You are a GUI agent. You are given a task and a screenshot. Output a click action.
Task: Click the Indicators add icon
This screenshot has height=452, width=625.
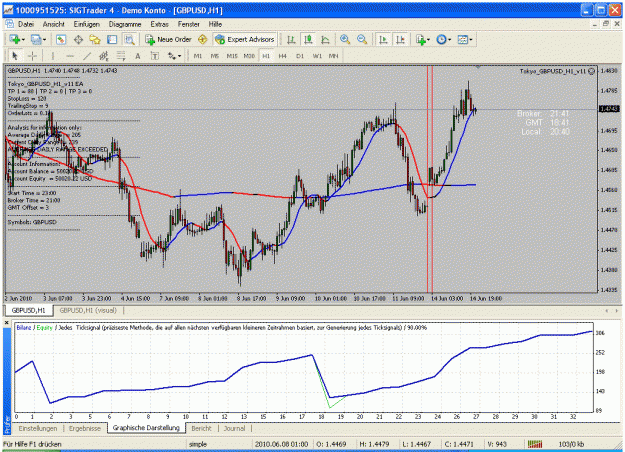[420, 39]
